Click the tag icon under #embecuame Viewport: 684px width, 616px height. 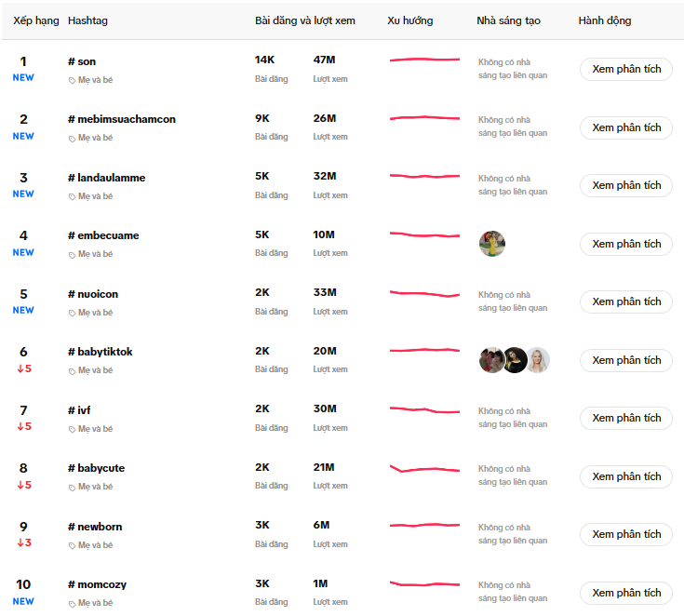pos(73,254)
